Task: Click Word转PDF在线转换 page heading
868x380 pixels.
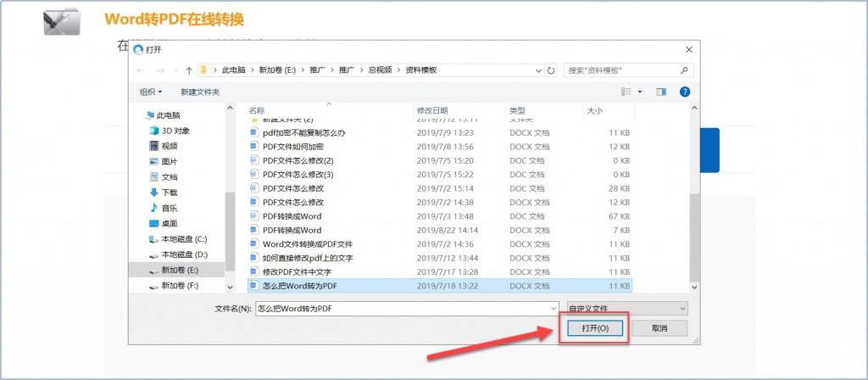Action: [174, 19]
